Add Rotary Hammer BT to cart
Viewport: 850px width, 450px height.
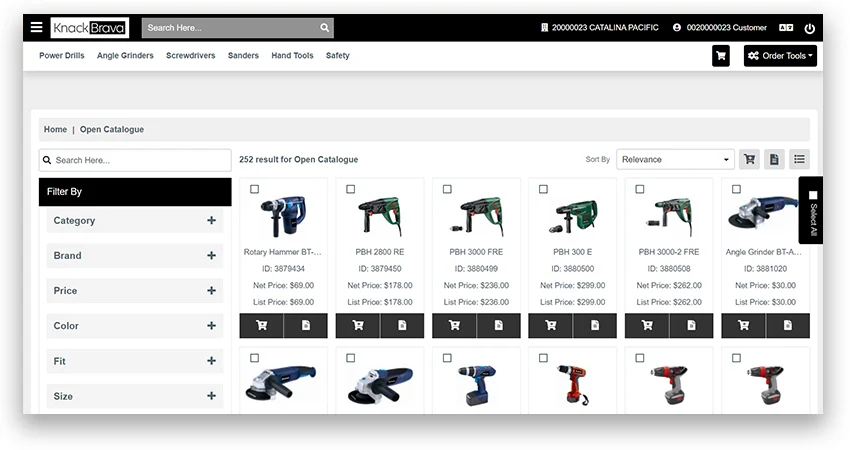[261, 325]
